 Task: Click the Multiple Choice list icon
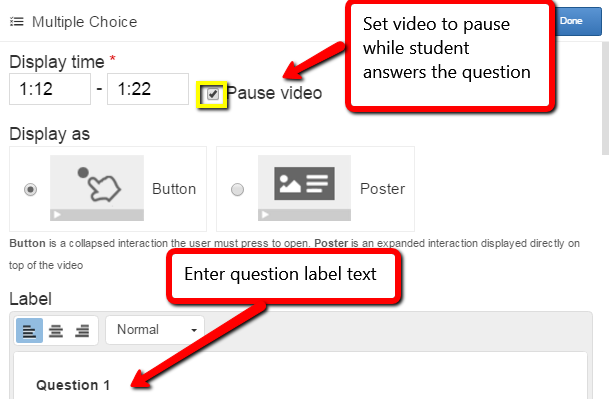click(x=17, y=22)
